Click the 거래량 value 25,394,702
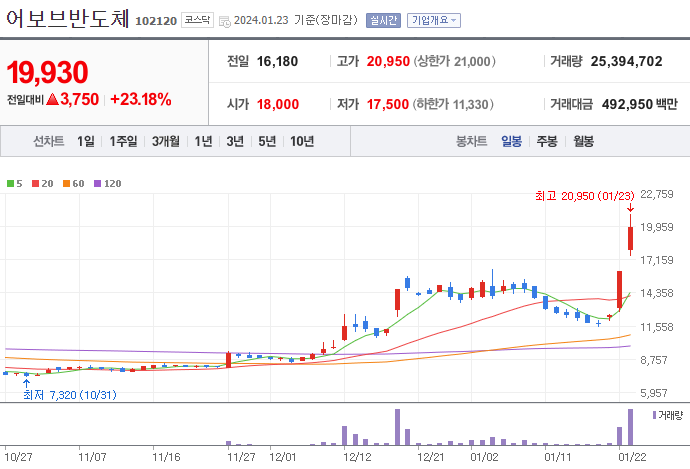The image size is (690, 469). click(x=626, y=61)
